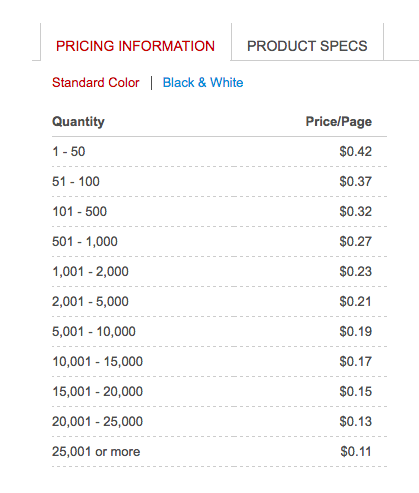
Task: Select the 501 - 1,000 quantity row
Action: [219, 242]
